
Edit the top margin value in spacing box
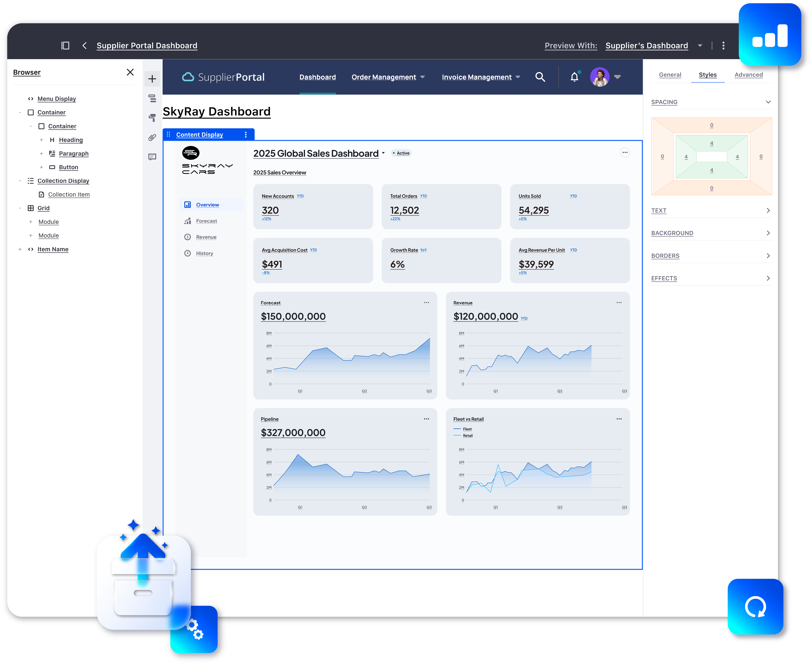point(712,125)
